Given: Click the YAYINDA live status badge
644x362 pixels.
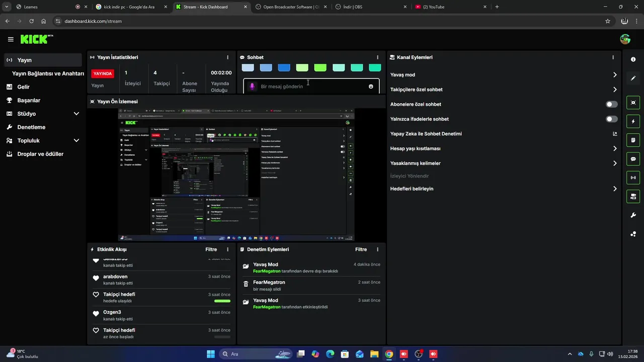Looking at the screenshot, I should (103, 73).
